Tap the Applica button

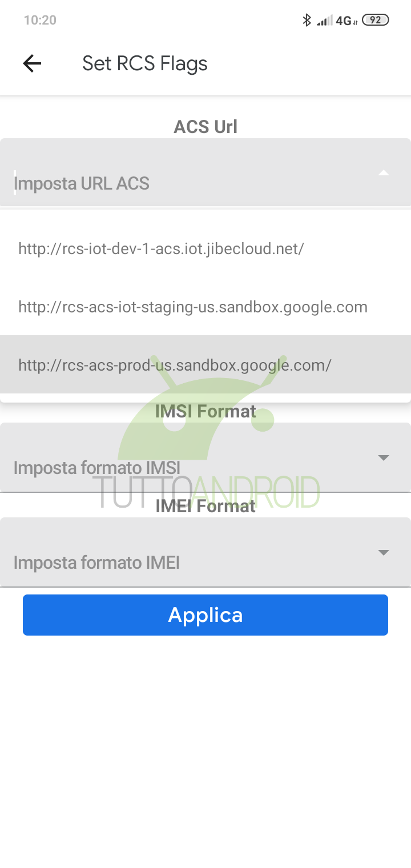pyautogui.click(x=205, y=614)
